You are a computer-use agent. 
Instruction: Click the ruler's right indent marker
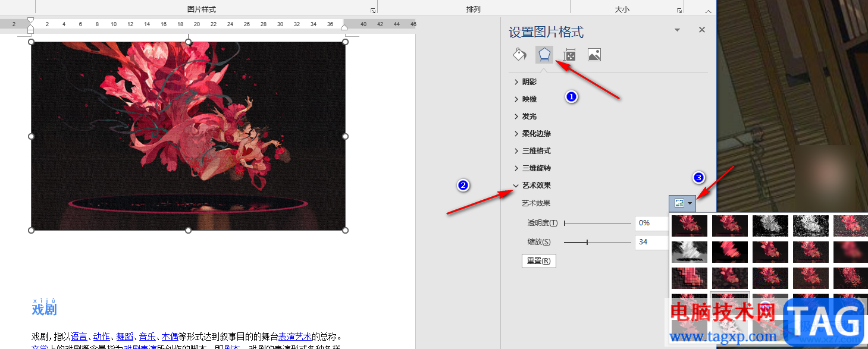(344, 27)
